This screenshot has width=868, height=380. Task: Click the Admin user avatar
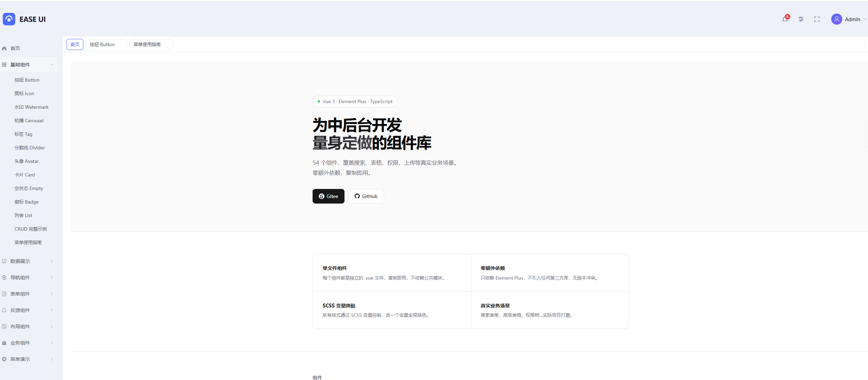(x=836, y=19)
